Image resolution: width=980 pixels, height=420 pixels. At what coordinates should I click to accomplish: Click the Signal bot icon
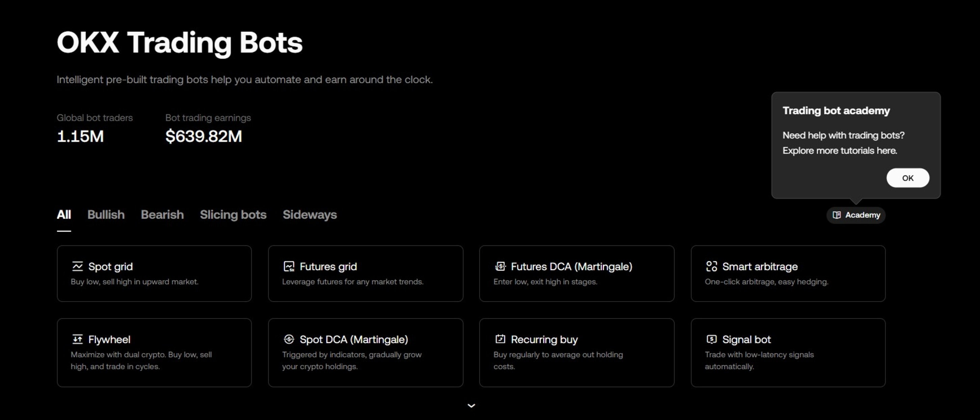711,339
